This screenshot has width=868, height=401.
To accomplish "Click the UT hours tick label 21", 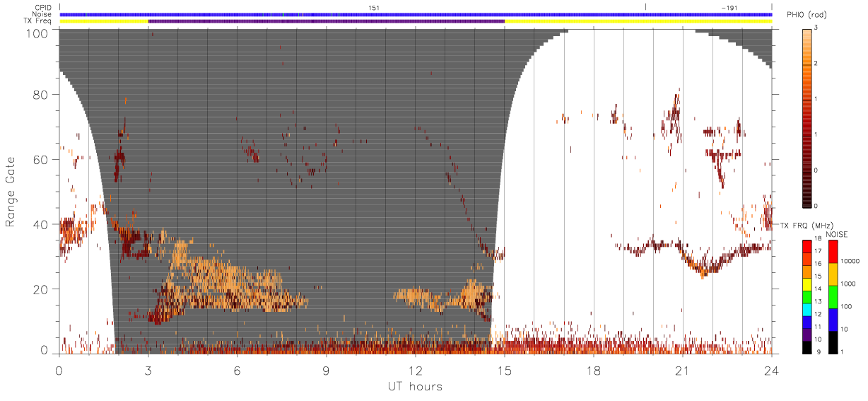I will [x=683, y=371].
